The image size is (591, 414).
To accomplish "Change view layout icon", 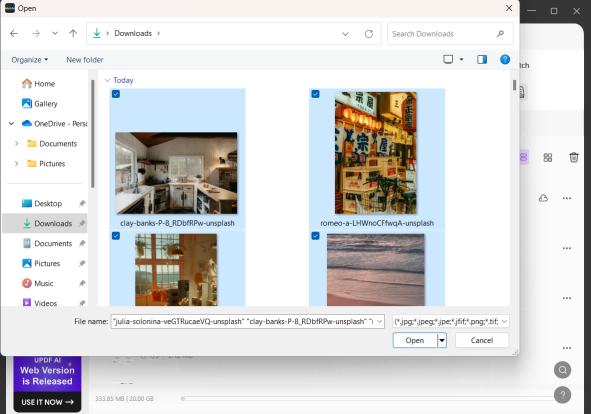I will [448, 59].
